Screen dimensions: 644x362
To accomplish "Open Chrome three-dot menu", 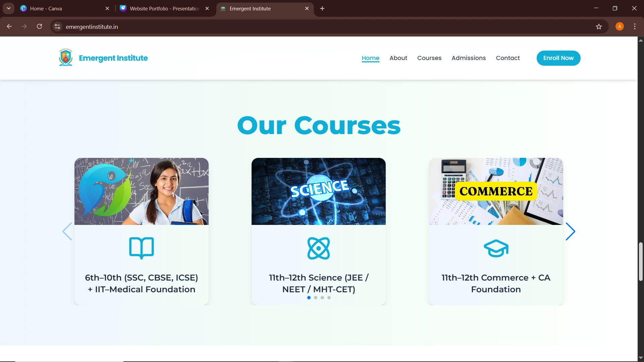I will coord(635,26).
